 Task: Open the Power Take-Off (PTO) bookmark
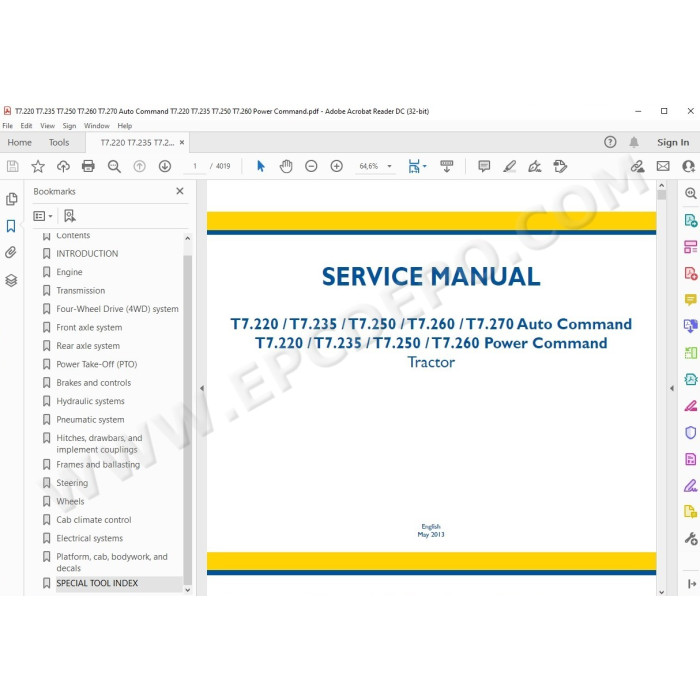(96, 364)
